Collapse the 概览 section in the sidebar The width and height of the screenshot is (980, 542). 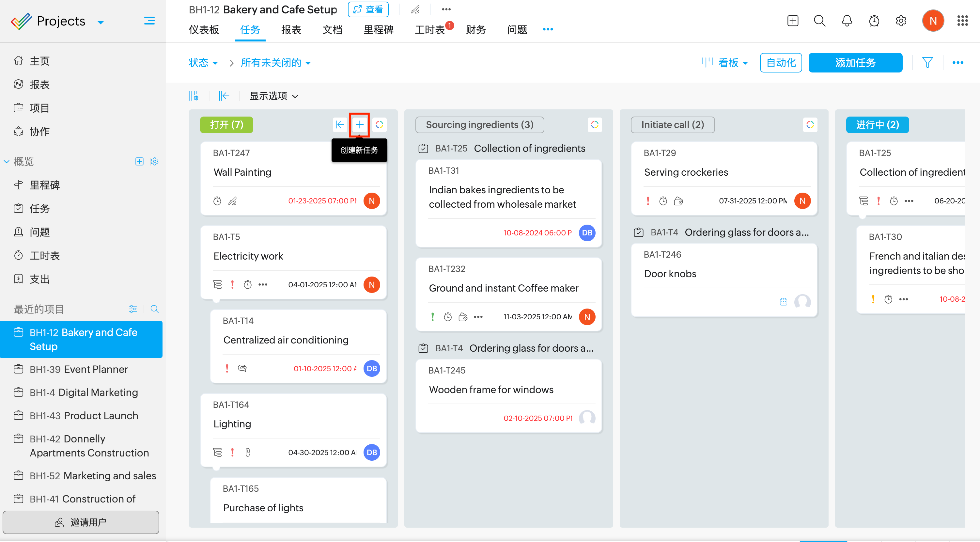[x=7, y=161]
